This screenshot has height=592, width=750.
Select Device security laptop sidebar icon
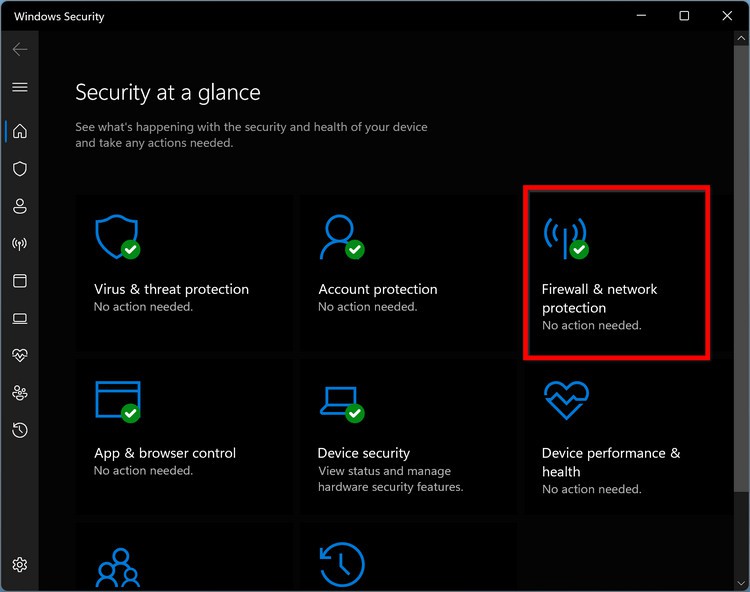pyautogui.click(x=19, y=319)
